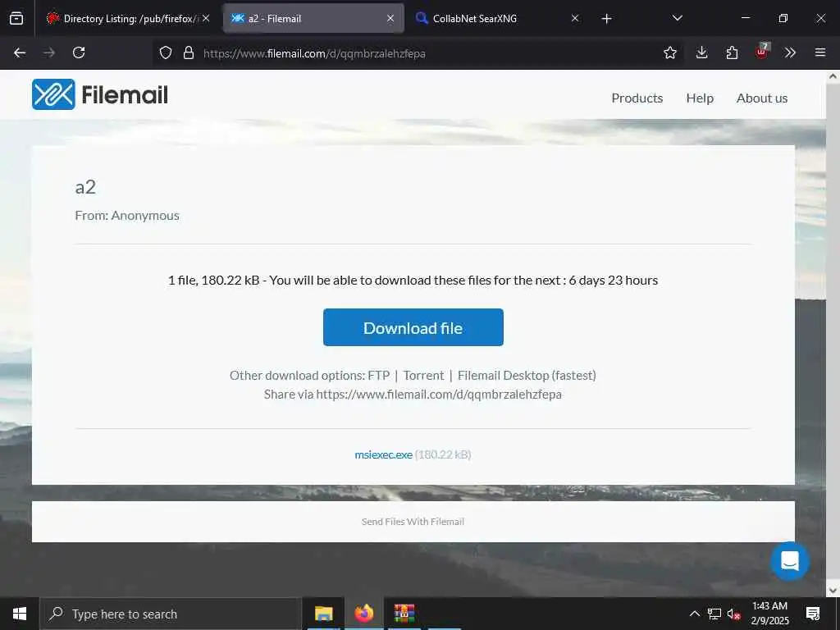The width and height of the screenshot is (840, 630).
Task: Open Firefox downloads panel
Action: 701,52
